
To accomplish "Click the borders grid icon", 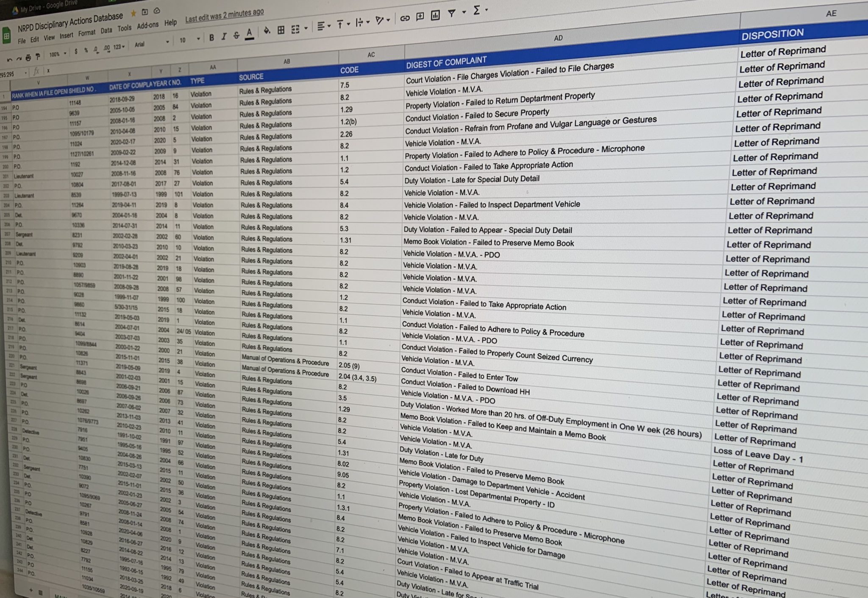I will tap(281, 30).
